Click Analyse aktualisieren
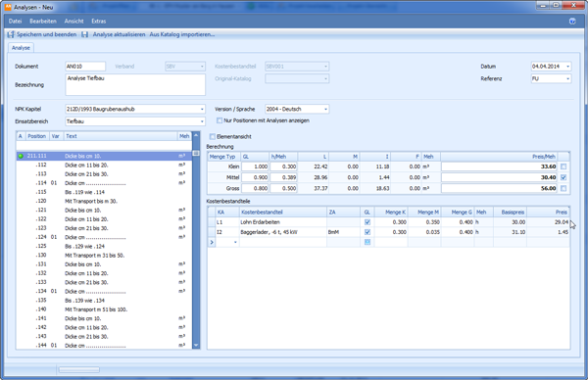The width and height of the screenshot is (588, 380). [119, 34]
